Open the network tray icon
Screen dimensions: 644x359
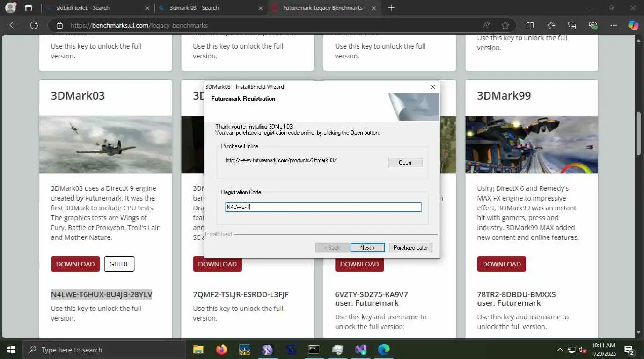tap(571, 350)
